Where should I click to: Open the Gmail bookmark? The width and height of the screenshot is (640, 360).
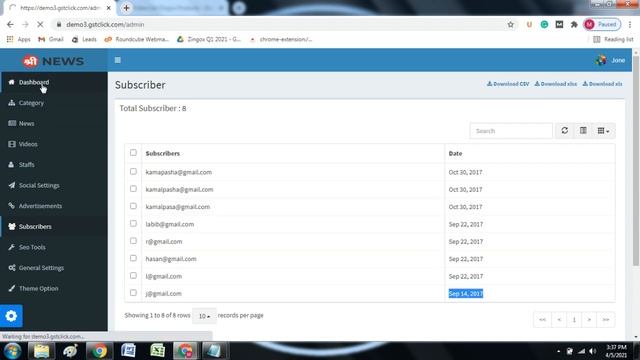pyautogui.click(x=51, y=39)
